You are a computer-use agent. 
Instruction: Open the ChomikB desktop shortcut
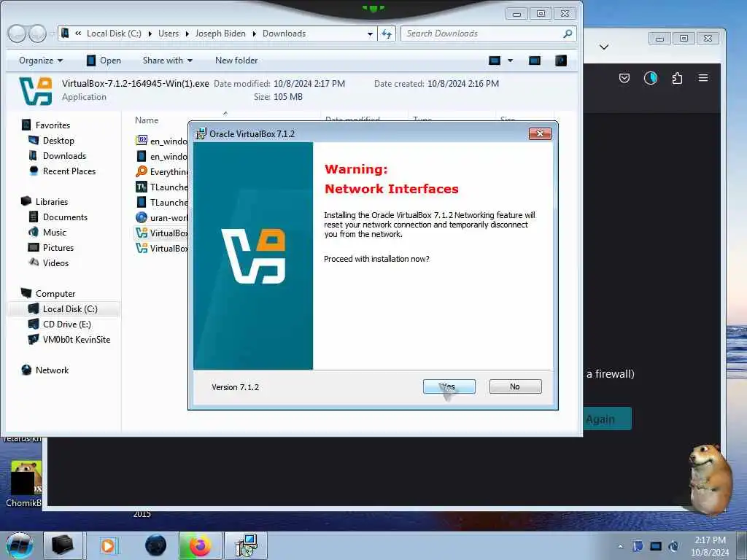[24, 485]
